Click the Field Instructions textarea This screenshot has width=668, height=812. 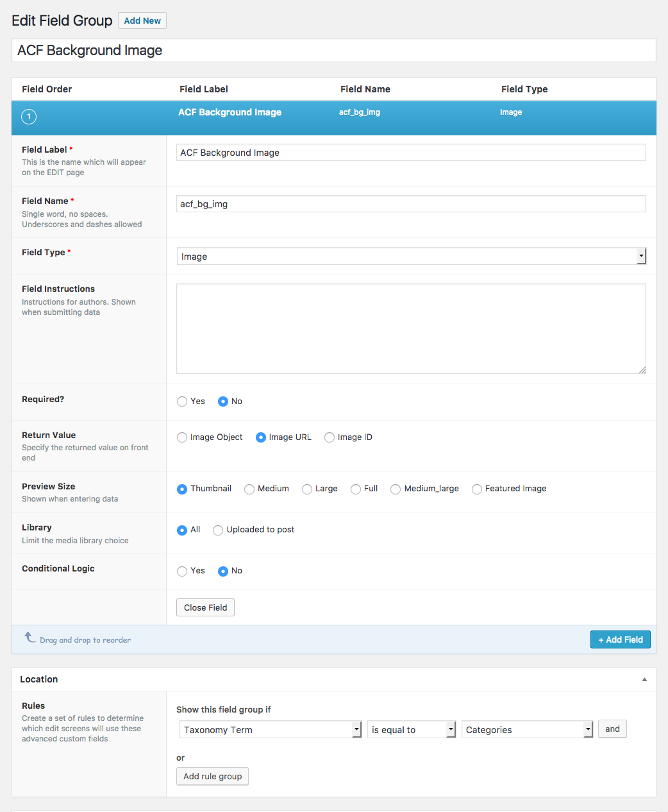pyautogui.click(x=411, y=328)
